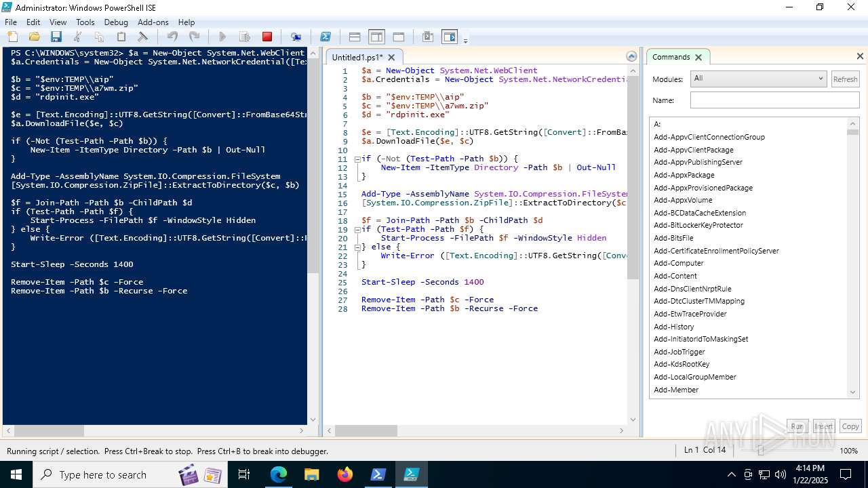Select Add-Computer in command list
The width and height of the screenshot is (868, 488).
pyautogui.click(x=679, y=263)
